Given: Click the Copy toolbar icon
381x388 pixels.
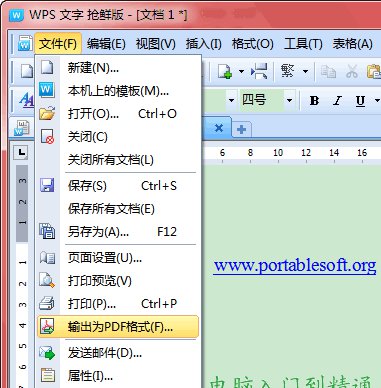Looking at the screenshot, I should pos(328,71).
